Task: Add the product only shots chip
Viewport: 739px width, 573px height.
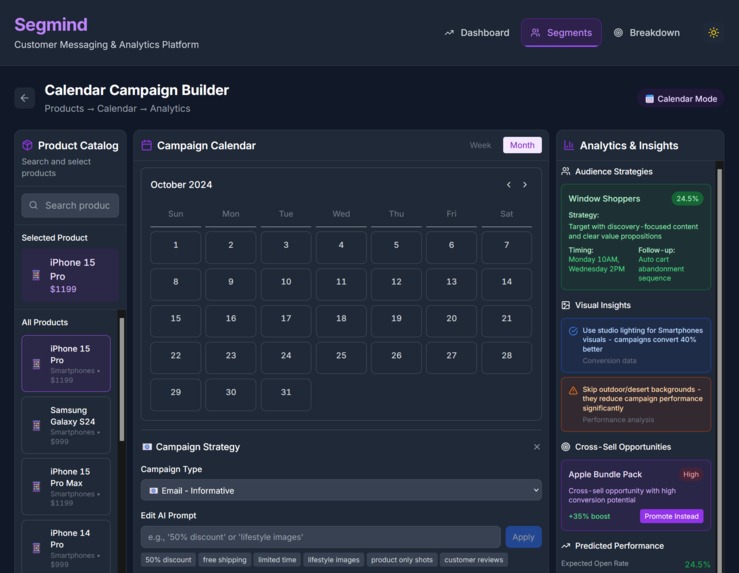Action: (x=402, y=560)
